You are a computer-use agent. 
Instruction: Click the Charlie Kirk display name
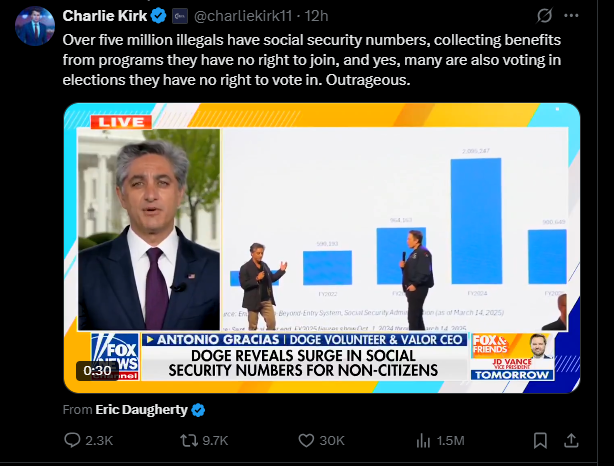[104, 16]
